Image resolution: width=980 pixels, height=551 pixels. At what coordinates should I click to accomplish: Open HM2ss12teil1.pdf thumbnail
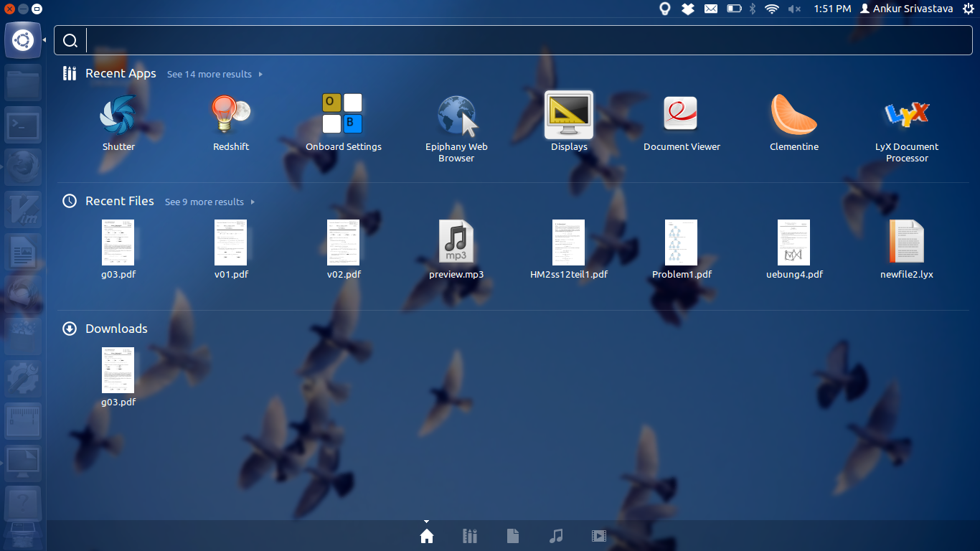tap(569, 242)
